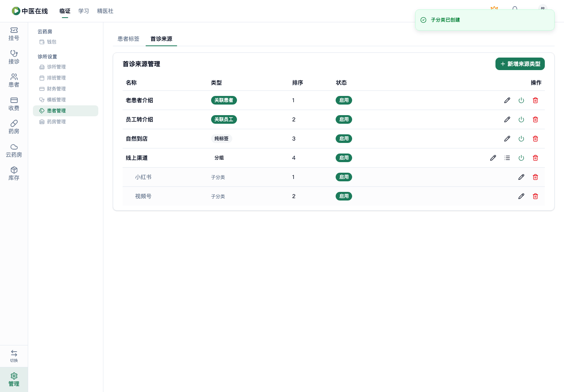Edit the 员工转介绍 row
The height and width of the screenshot is (392, 564).
click(507, 119)
